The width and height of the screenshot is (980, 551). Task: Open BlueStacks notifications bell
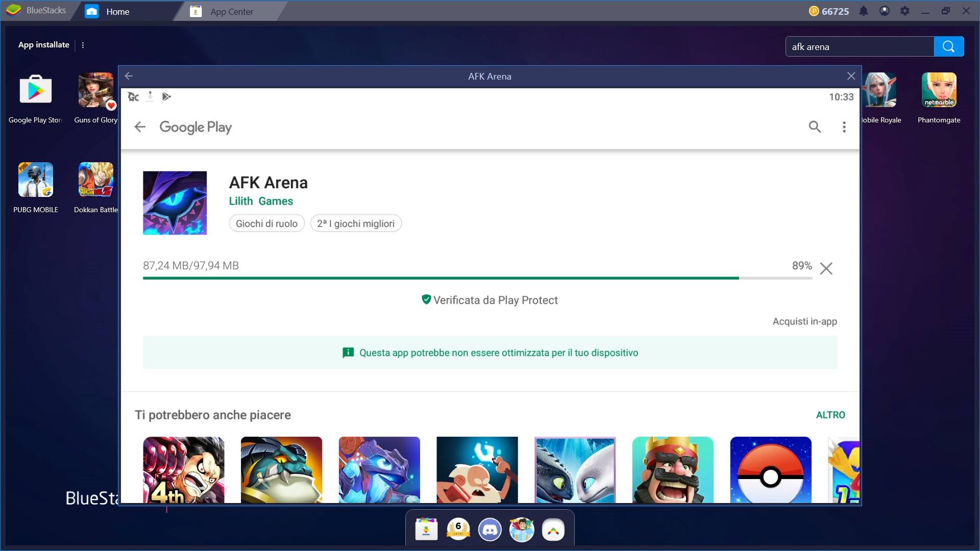(864, 11)
